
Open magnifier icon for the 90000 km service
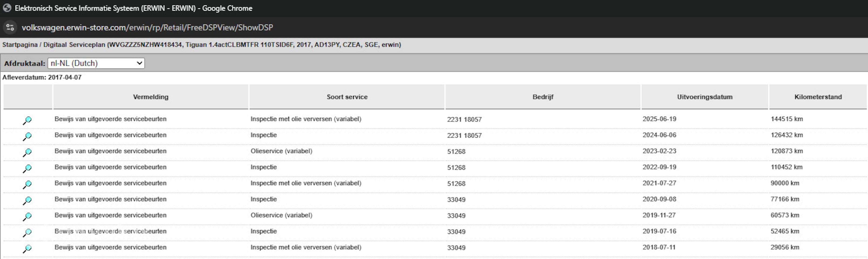point(27,185)
